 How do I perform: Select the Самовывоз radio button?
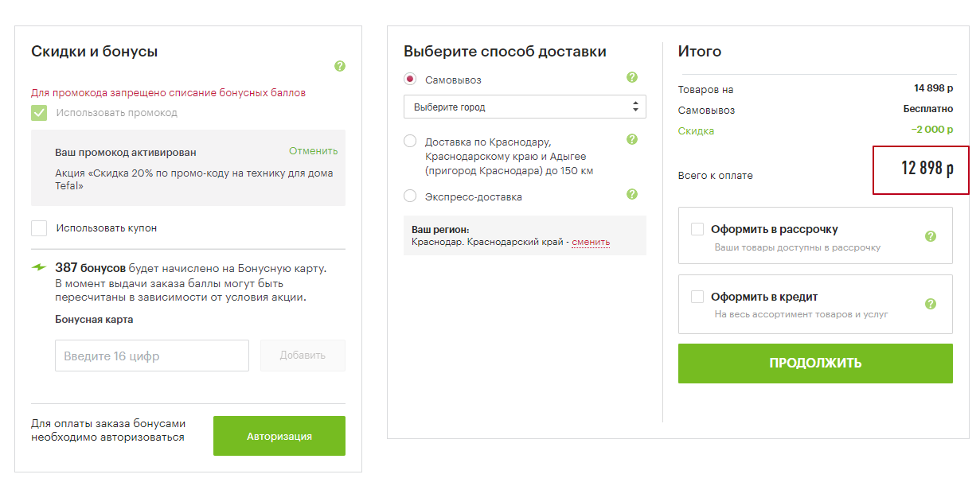tap(410, 80)
